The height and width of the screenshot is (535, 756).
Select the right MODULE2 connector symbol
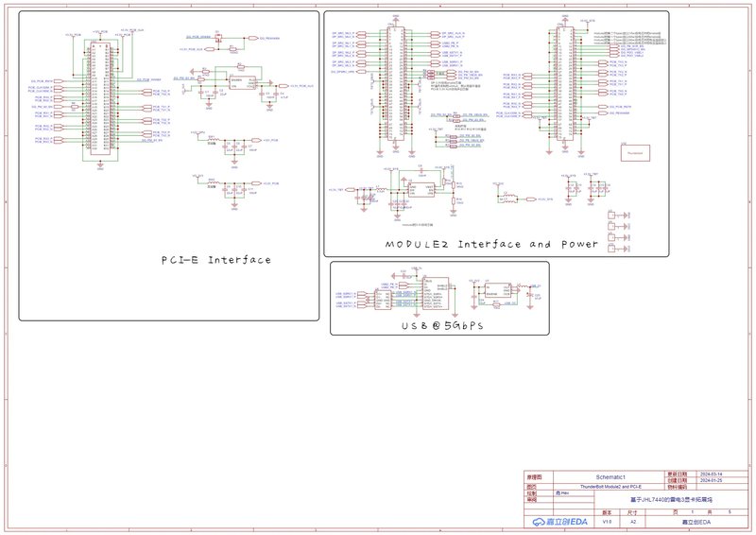tap(564, 84)
